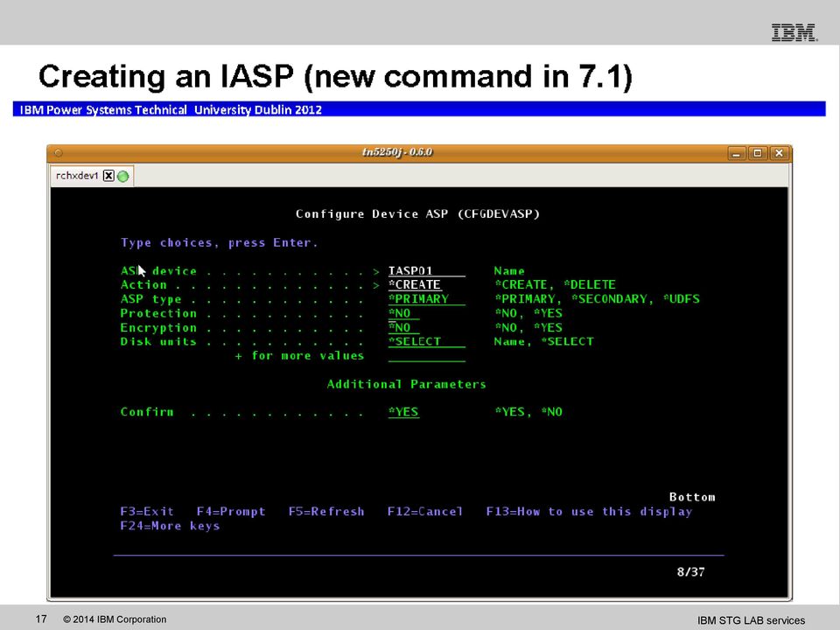The image size is (840, 630).
Task: Minimize the tn5250j window
Action: click(736, 153)
